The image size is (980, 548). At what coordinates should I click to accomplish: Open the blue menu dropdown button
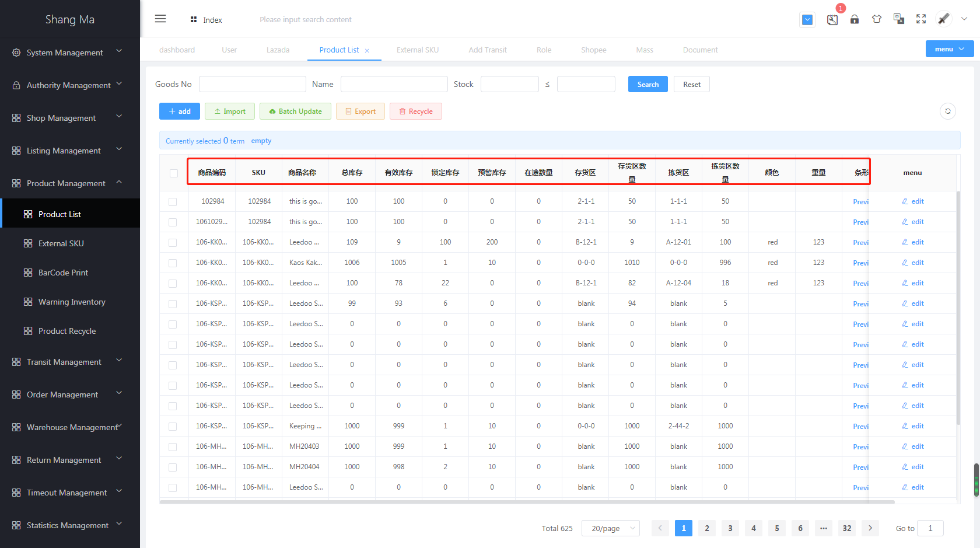click(x=950, y=49)
